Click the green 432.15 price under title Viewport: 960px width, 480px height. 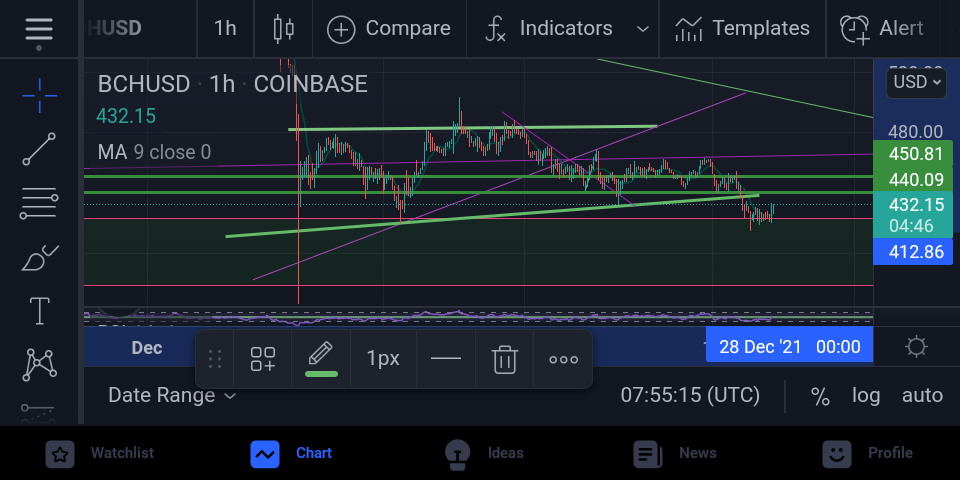[126, 116]
